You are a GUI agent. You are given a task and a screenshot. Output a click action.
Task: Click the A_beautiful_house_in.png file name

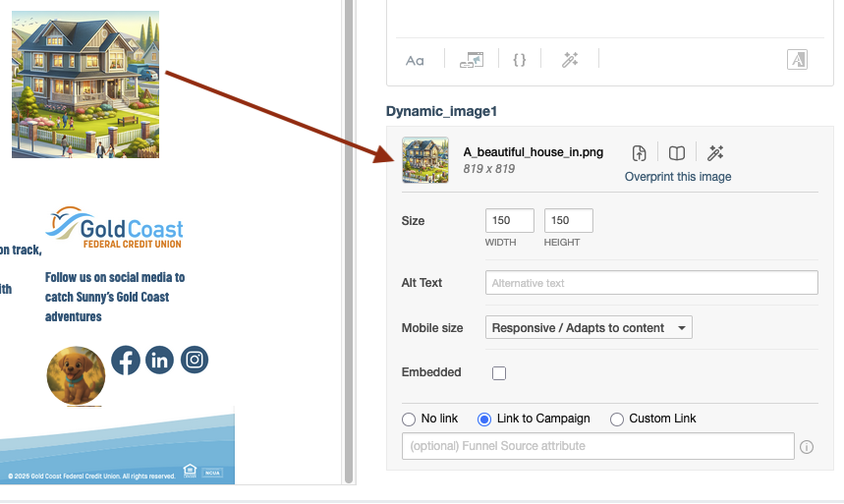[x=533, y=152]
